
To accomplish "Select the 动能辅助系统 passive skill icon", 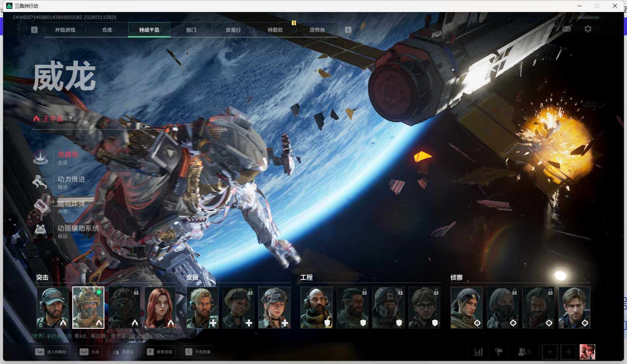I will 40,231.
